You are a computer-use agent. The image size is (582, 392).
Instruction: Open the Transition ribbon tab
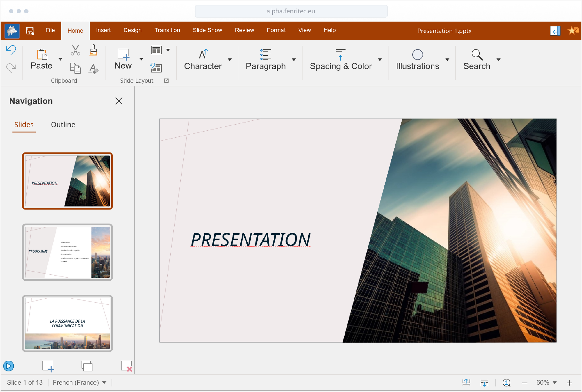point(167,30)
